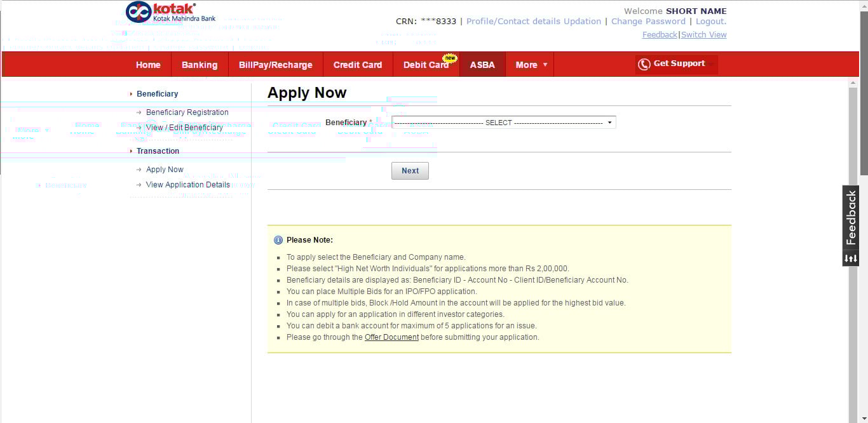
Task: Select the Credit Card tab
Action: point(358,65)
